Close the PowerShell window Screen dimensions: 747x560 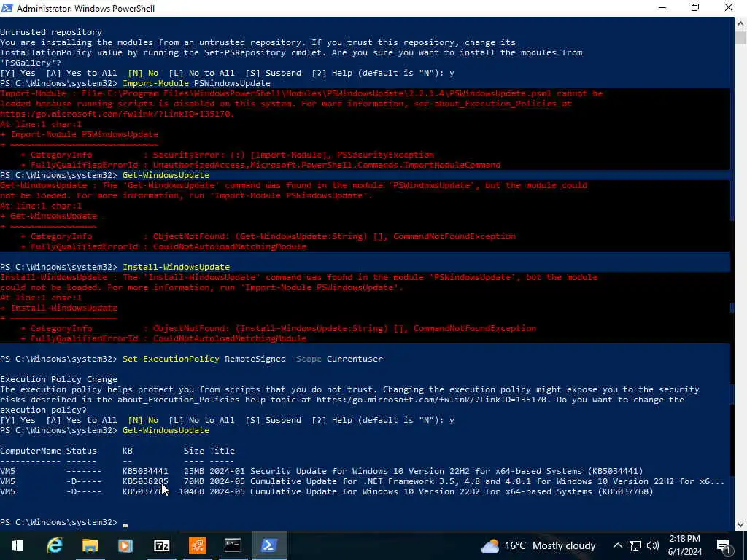[729, 8]
